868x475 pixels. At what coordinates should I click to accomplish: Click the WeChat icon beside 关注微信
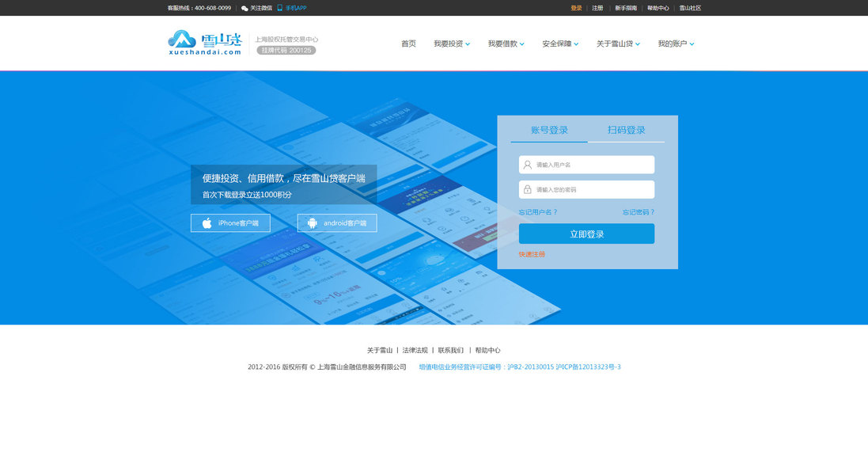[x=244, y=8]
